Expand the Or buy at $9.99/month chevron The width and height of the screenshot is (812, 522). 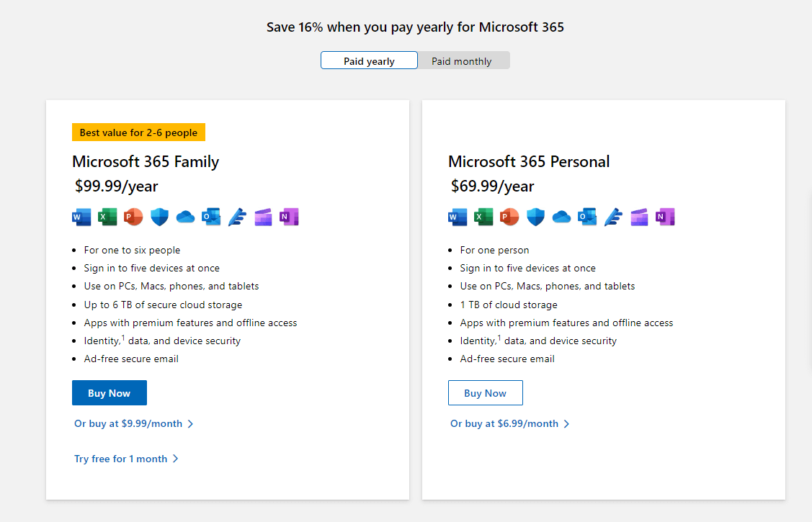(x=190, y=423)
